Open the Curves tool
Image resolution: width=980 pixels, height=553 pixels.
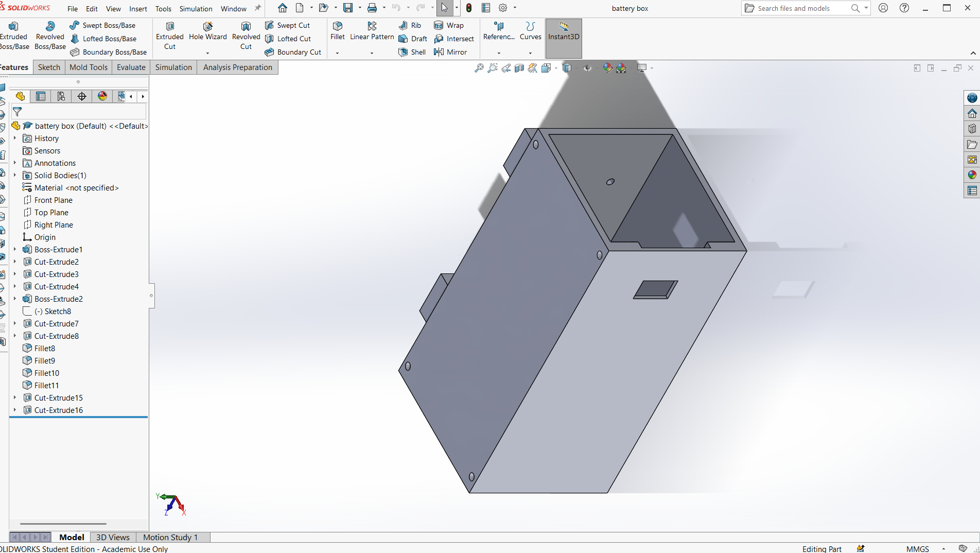pyautogui.click(x=530, y=31)
